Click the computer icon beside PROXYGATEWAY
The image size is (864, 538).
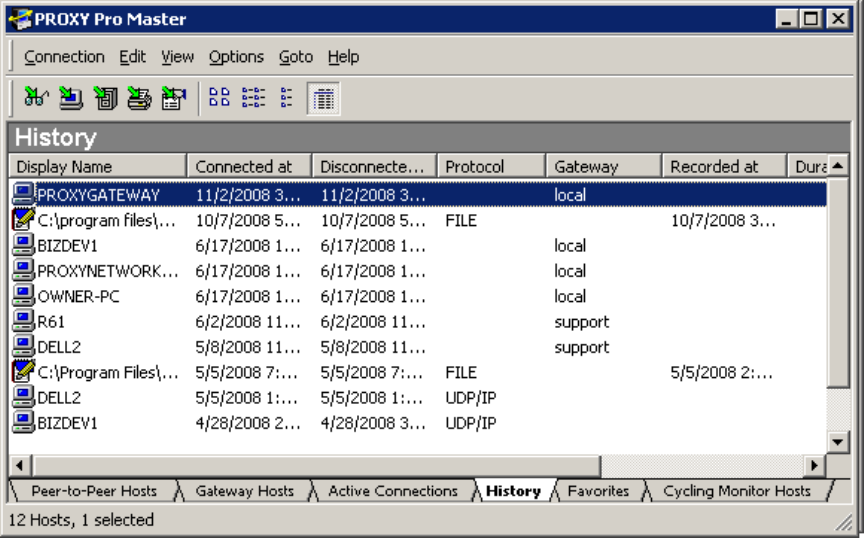click(x=23, y=195)
